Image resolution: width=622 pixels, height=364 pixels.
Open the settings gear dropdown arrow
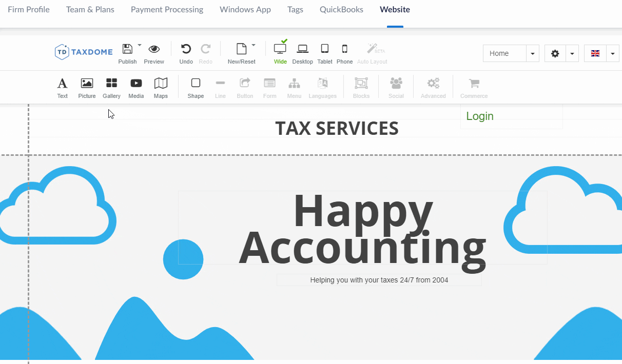click(x=572, y=54)
